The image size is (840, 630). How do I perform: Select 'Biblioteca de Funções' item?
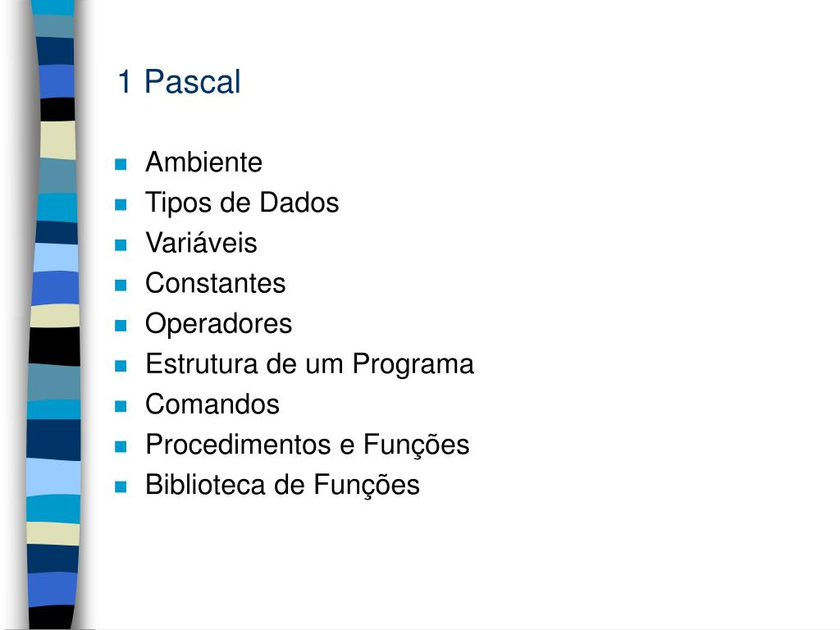[x=282, y=485]
